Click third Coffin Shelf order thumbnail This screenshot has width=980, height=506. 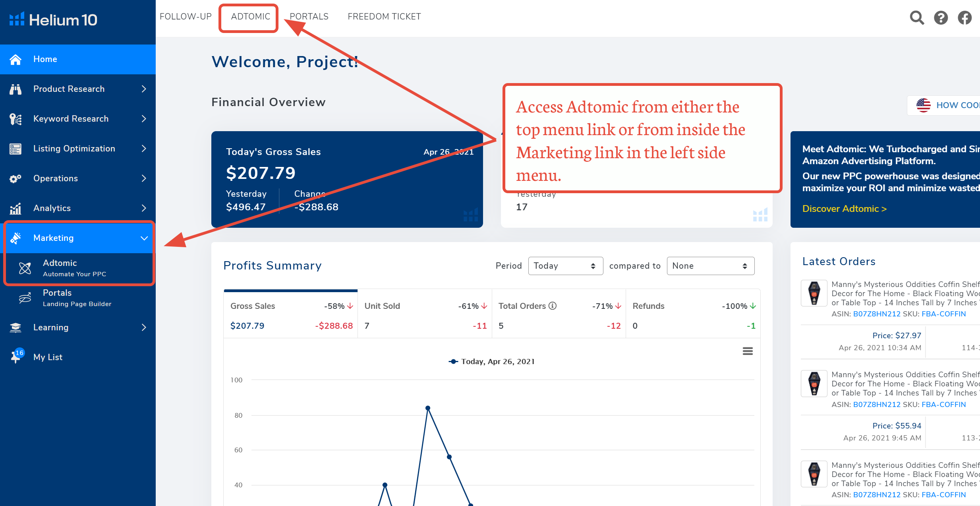814,474
